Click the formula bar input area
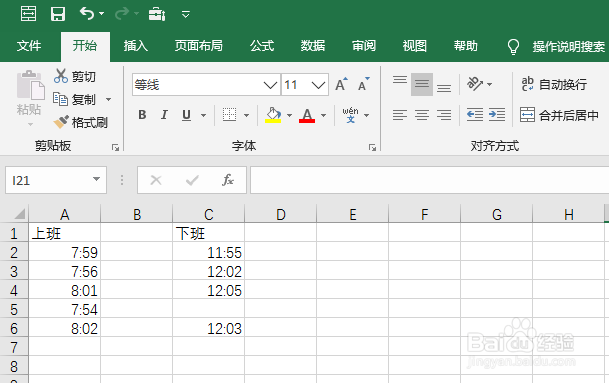Viewport: 609px width, 383px height. (430, 180)
